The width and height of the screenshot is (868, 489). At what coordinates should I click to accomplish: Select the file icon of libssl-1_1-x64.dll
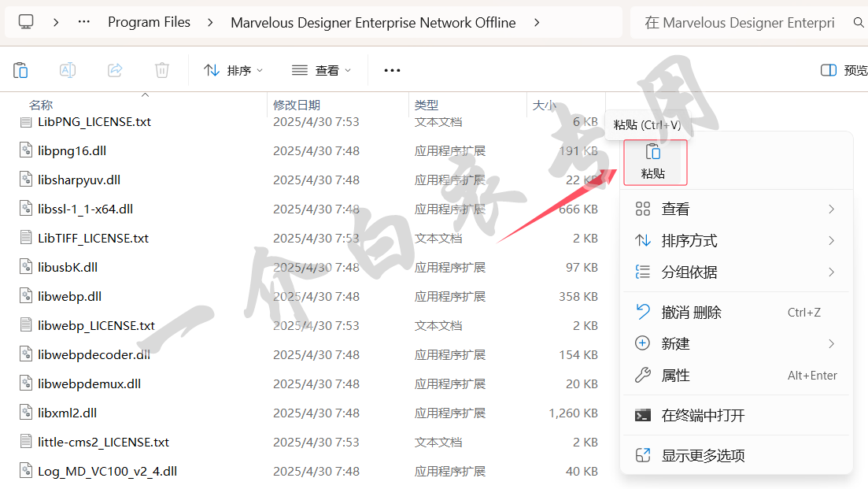[x=26, y=209]
